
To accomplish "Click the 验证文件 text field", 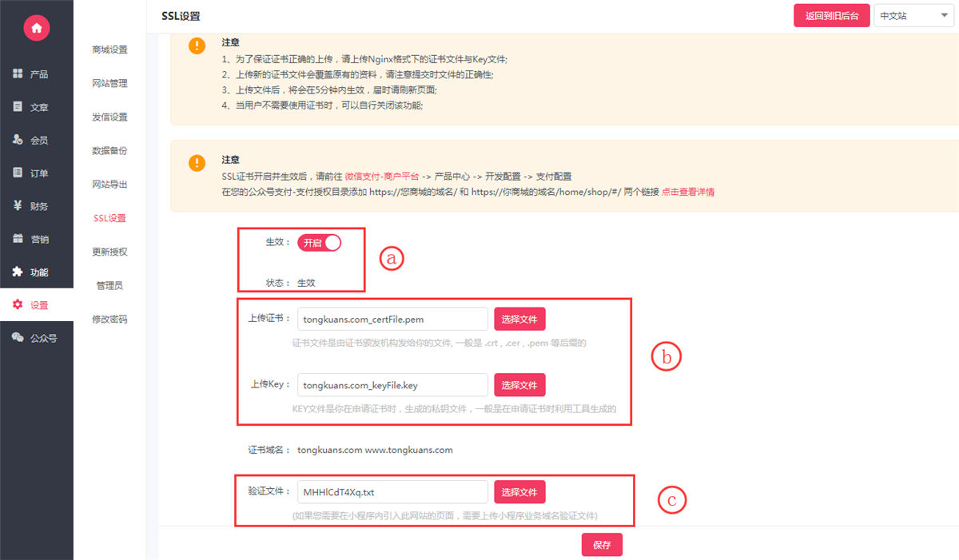I will (392, 492).
